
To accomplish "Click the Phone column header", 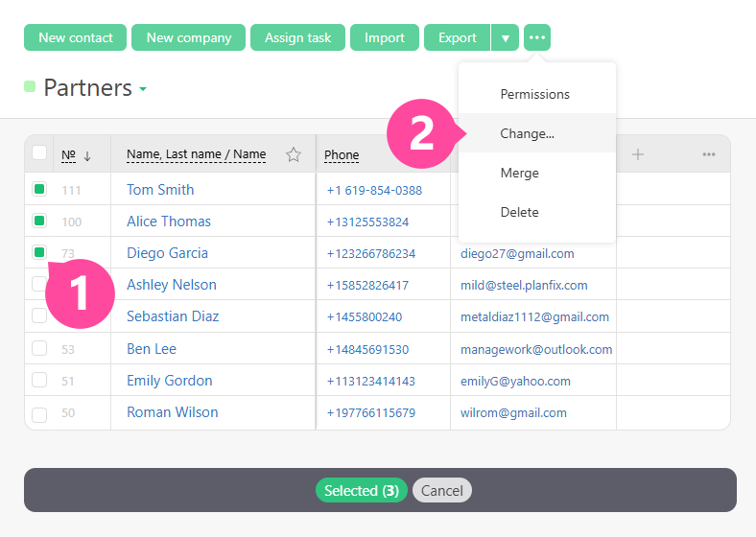I will point(342,154).
